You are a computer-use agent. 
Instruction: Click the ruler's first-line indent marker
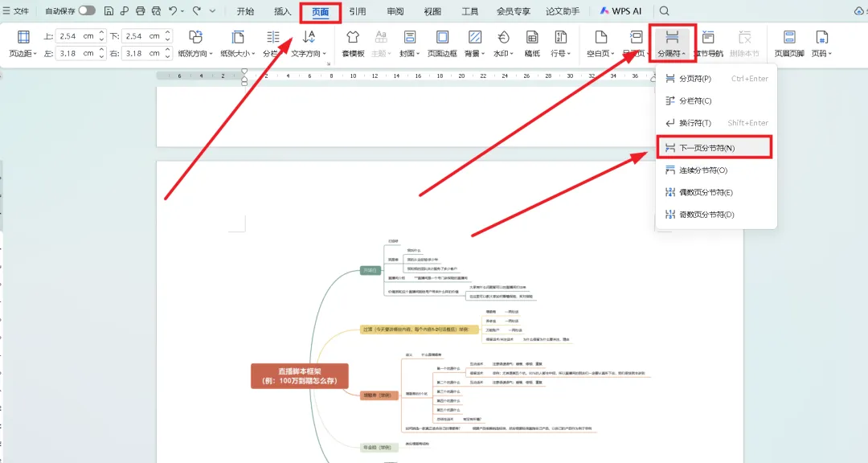pyautogui.click(x=244, y=72)
